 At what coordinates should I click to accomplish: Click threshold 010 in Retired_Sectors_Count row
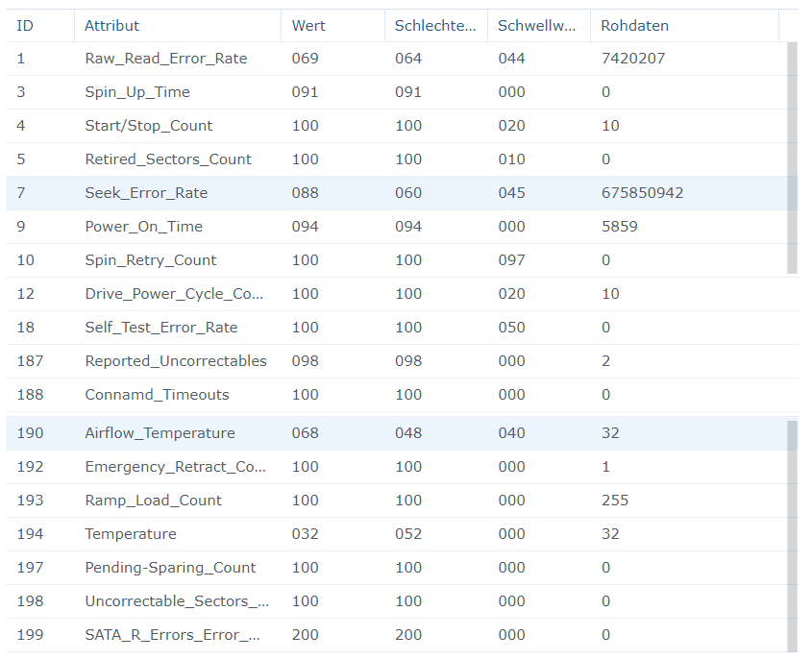coord(511,159)
